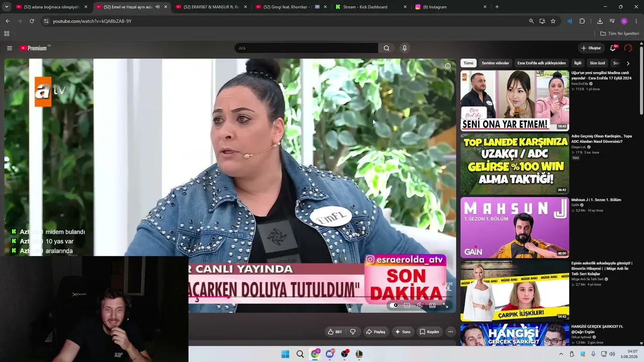Viewport: 644px width, 362px height.
Task: Select the Seriden videolar chip
Action: (496, 63)
